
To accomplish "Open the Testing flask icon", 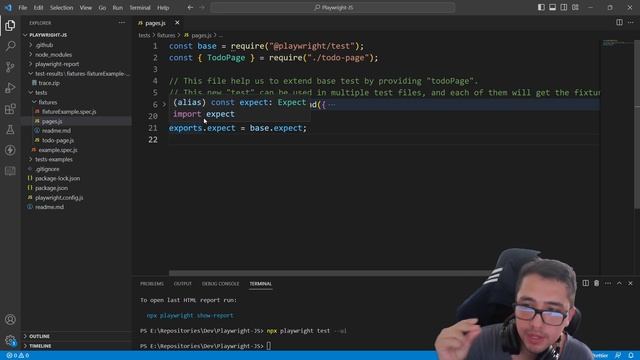I will point(10,129).
